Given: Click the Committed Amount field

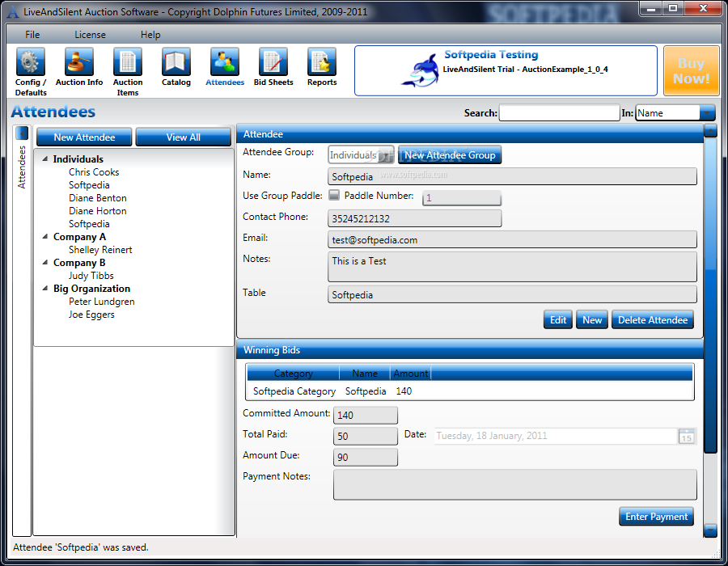Looking at the screenshot, I should (366, 416).
